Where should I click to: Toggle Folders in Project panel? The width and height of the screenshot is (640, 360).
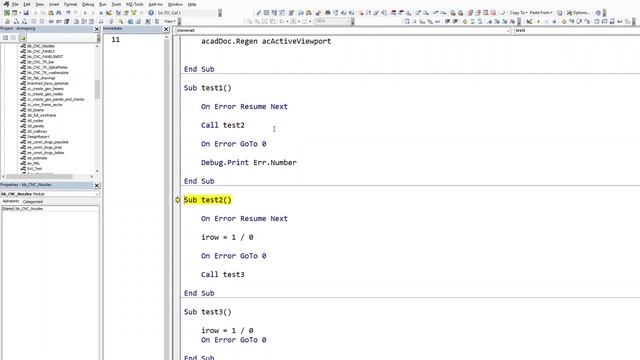(x=23, y=38)
